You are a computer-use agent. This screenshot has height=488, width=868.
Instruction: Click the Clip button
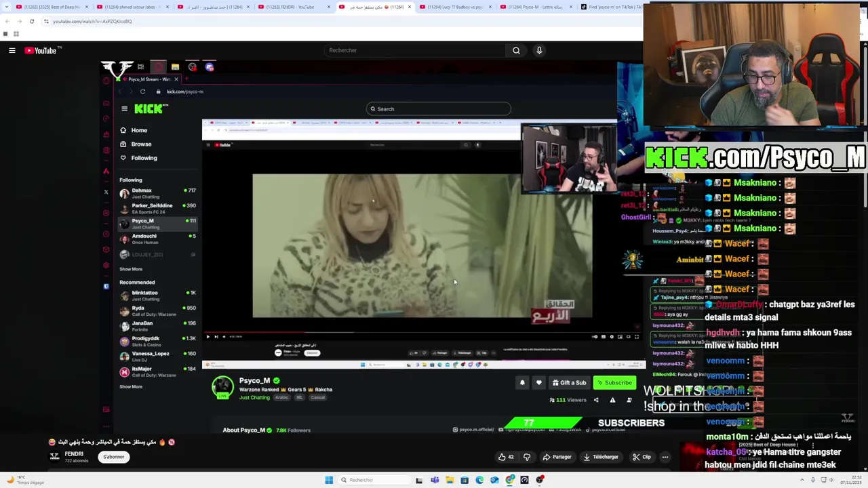click(642, 457)
